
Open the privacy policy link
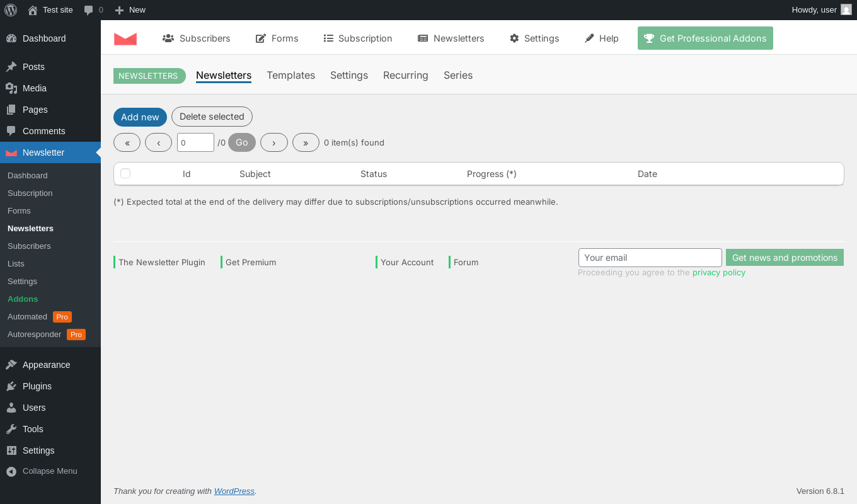pyautogui.click(x=719, y=273)
